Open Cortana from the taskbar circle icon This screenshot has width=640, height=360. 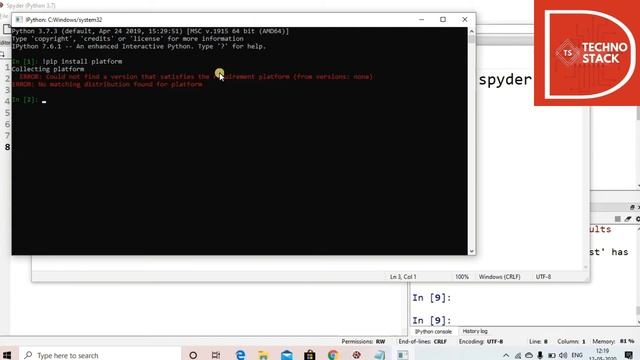[x=193, y=355]
